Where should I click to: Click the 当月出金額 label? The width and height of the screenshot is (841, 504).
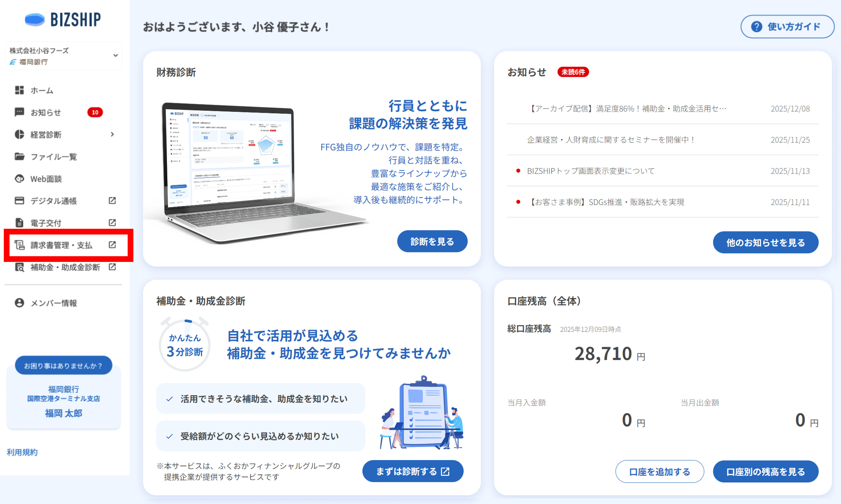(700, 403)
